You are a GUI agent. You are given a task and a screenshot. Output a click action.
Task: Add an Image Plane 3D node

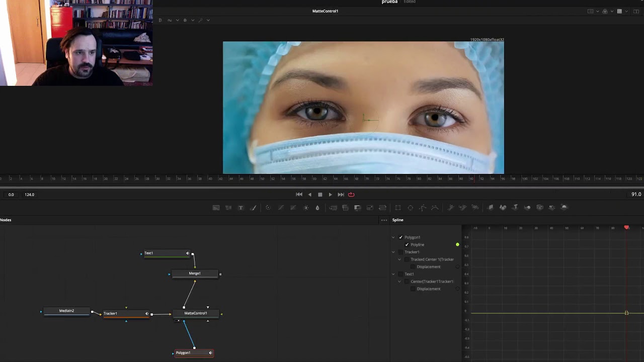point(490,208)
